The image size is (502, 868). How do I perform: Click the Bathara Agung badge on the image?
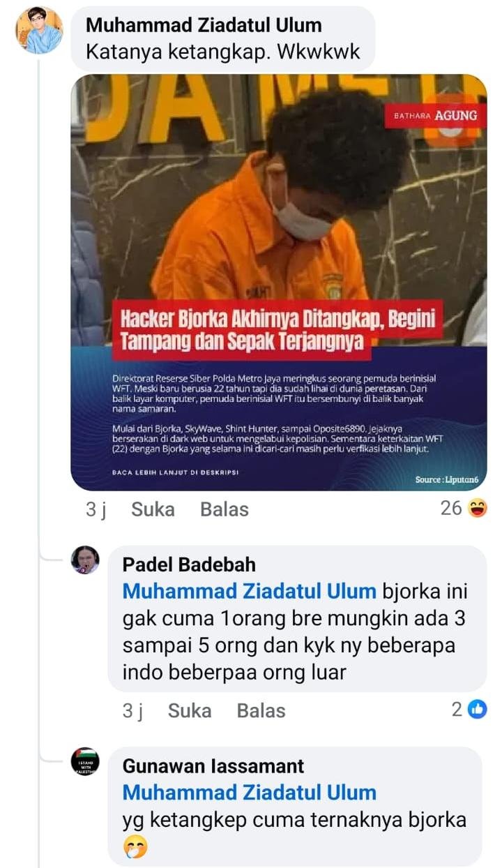click(436, 115)
